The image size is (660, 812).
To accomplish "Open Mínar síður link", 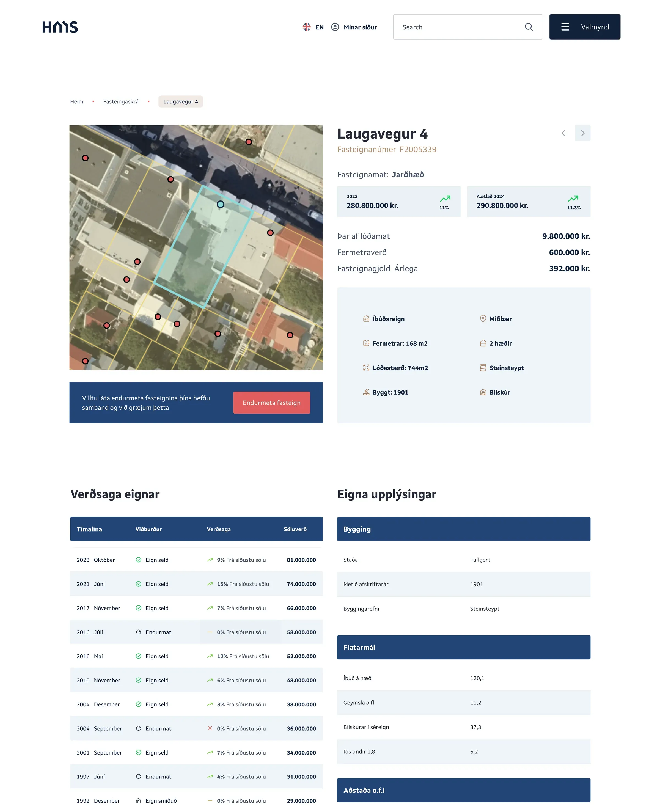I will point(360,27).
